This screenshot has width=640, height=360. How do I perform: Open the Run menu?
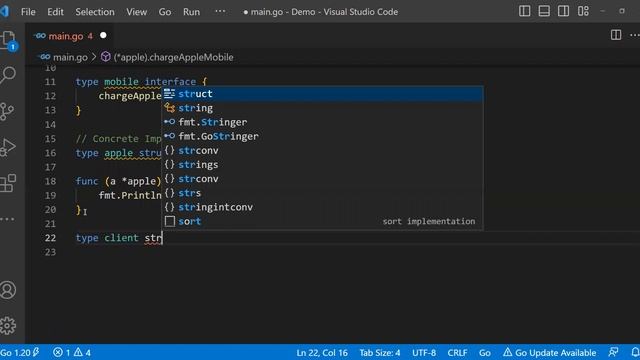point(191,12)
